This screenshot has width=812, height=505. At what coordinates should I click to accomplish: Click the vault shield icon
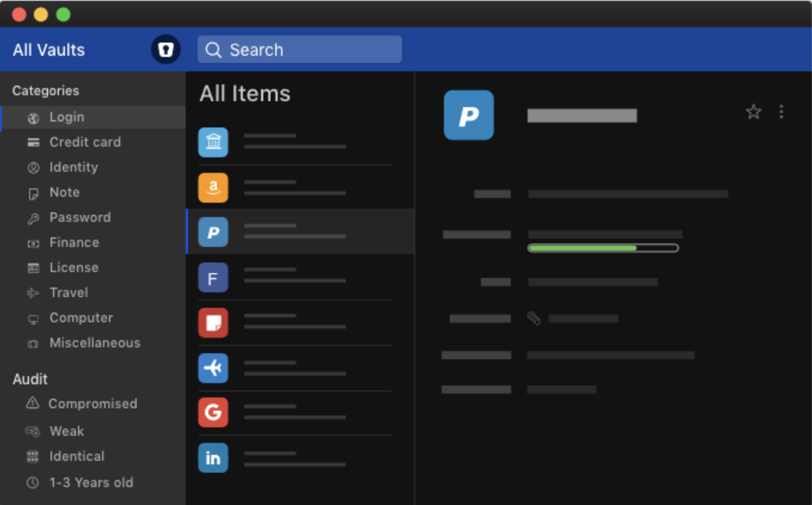point(166,49)
